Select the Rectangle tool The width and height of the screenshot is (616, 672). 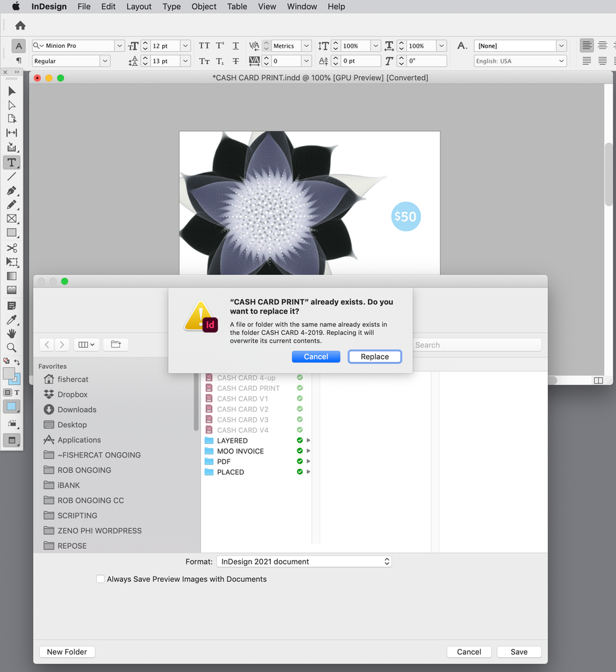11,233
